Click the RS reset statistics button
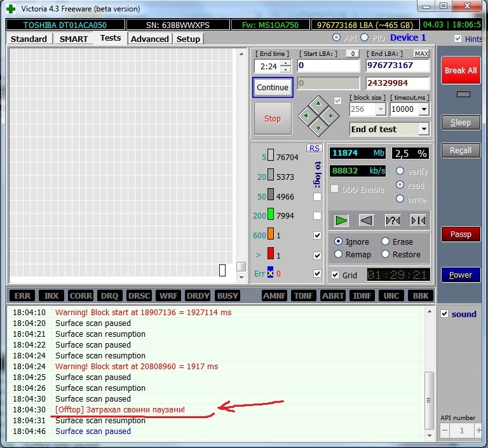The width and height of the screenshot is (488, 448). (314, 148)
